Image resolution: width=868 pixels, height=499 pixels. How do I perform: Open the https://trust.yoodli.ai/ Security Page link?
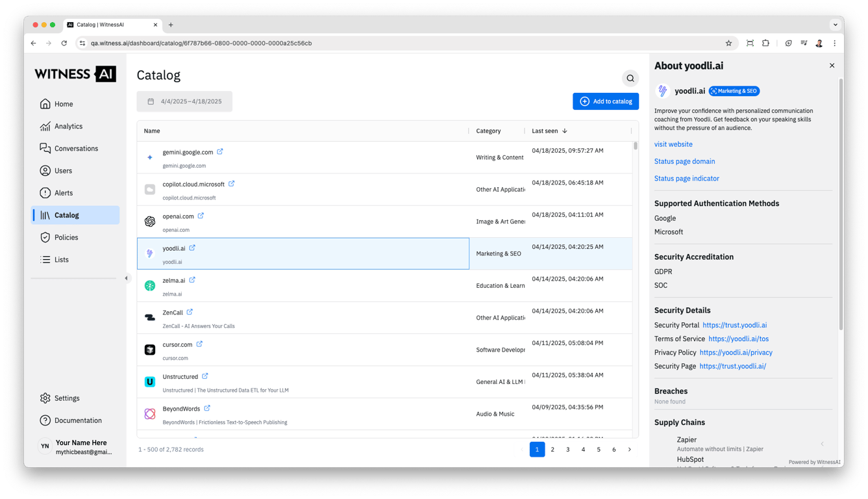[x=732, y=366]
